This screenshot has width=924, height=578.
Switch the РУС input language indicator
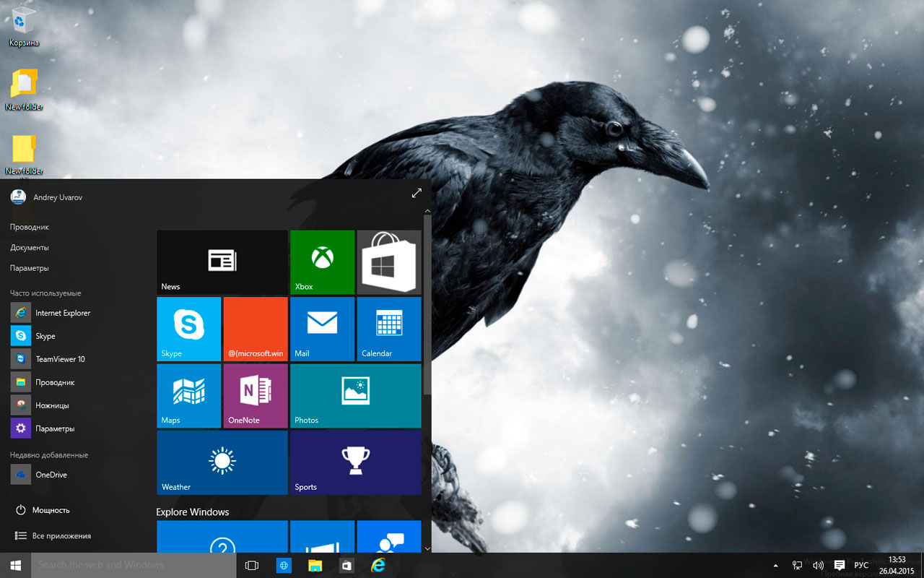click(861, 566)
